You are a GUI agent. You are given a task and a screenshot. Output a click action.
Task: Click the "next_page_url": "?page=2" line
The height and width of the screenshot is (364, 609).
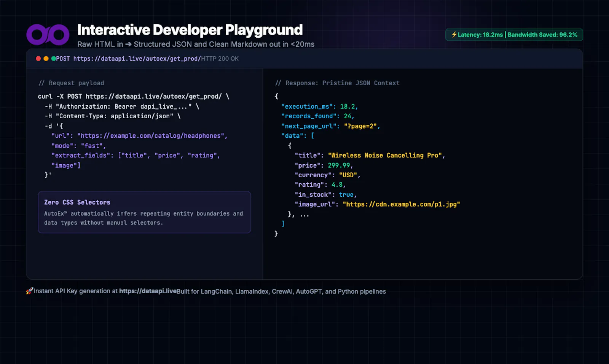click(x=331, y=126)
